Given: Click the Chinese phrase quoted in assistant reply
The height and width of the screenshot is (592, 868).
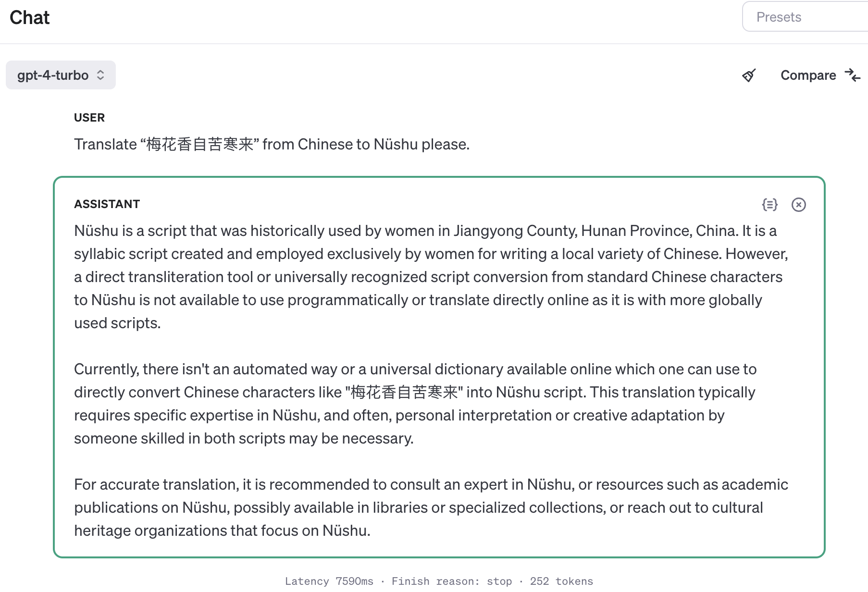Looking at the screenshot, I should (404, 392).
